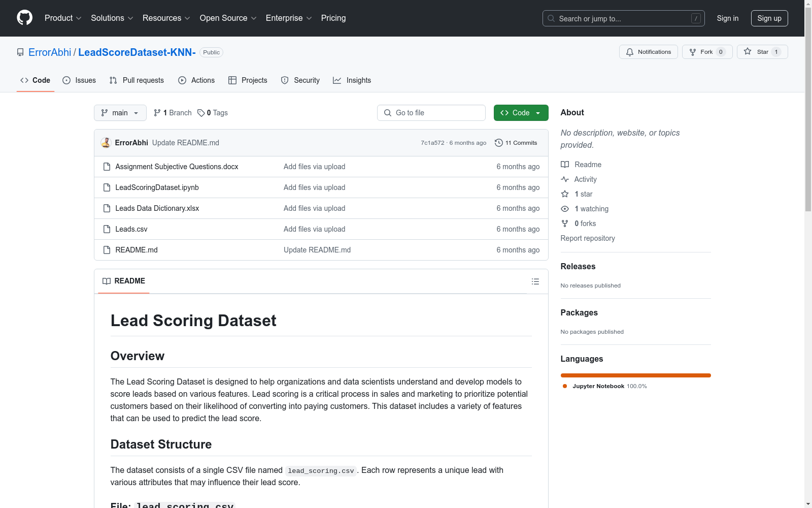Click the Notifications bell button
The image size is (812, 508).
(648, 52)
